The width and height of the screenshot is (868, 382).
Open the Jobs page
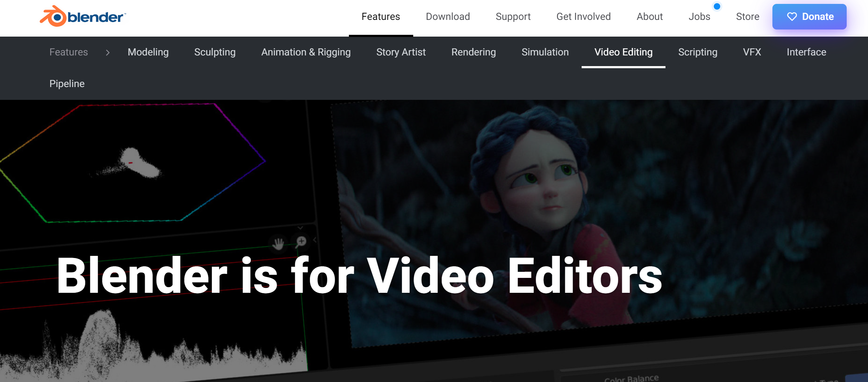click(x=699, y=17)
